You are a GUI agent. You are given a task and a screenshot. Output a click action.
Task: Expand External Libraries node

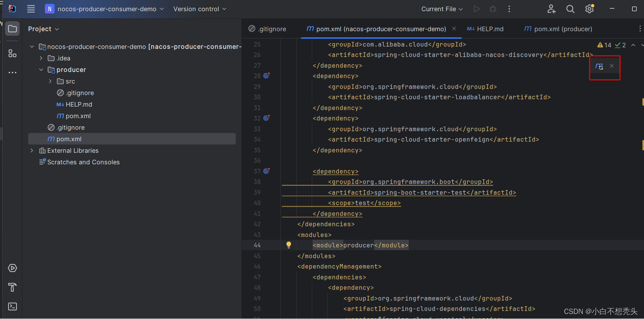tap(32, 150)
